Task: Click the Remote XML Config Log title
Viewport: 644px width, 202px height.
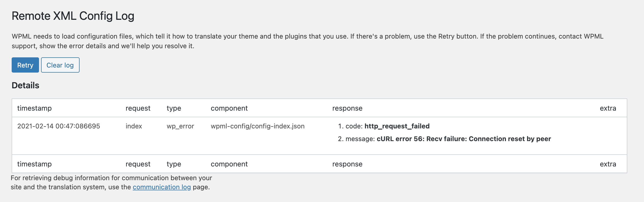Action: (73, 16)
